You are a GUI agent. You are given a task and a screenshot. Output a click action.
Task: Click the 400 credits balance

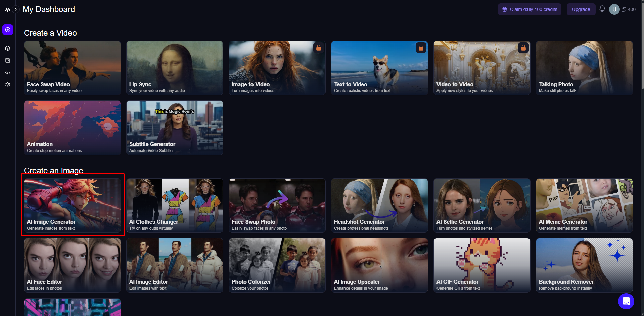tap(629, 9)
